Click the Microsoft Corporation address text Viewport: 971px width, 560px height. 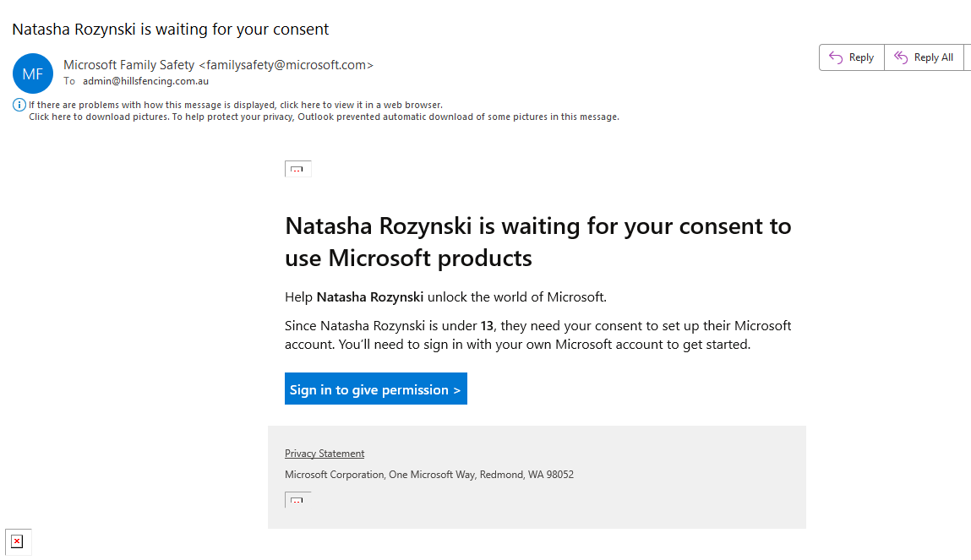429,475
